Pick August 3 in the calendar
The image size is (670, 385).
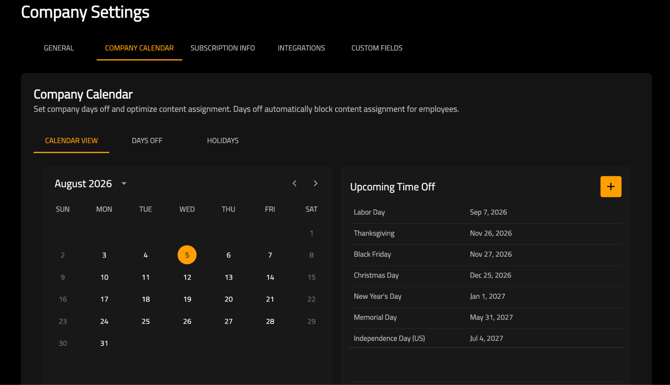point(104,255)
